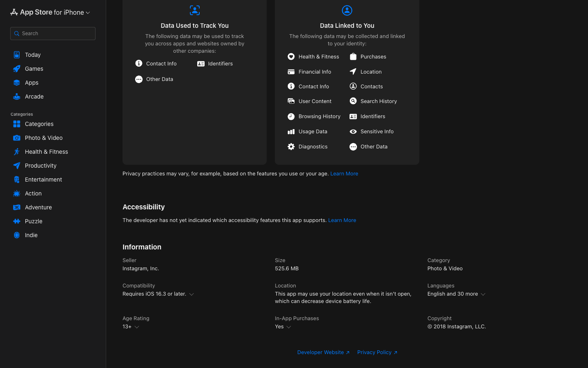Focus the Search input field
Screen dimensions: 588x368
click(x=53, y=34)
